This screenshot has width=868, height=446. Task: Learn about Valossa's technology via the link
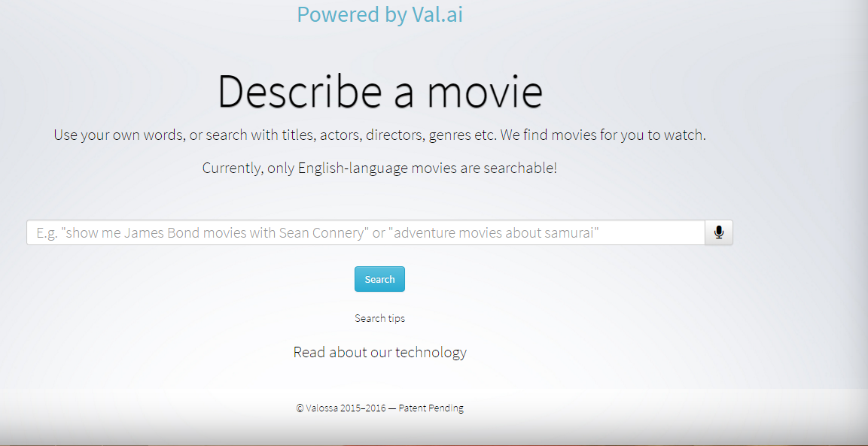tap(379, 351)
